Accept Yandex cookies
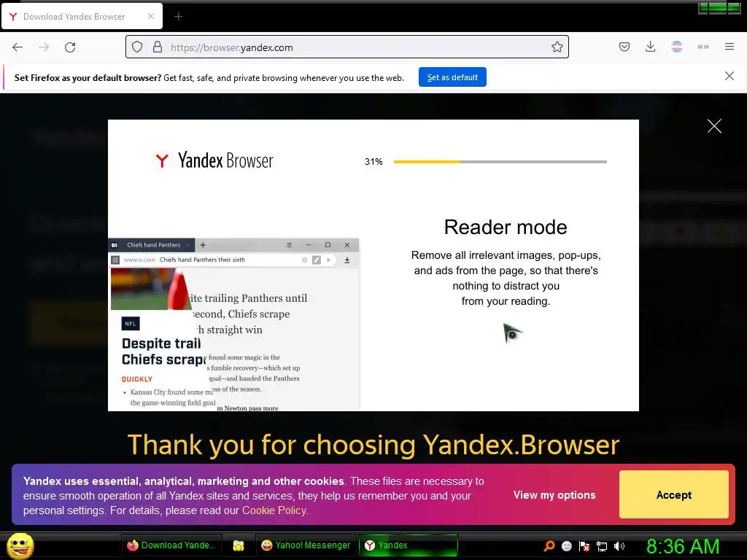The height and width of the screenshot is (560, 747). pos(673,495)
